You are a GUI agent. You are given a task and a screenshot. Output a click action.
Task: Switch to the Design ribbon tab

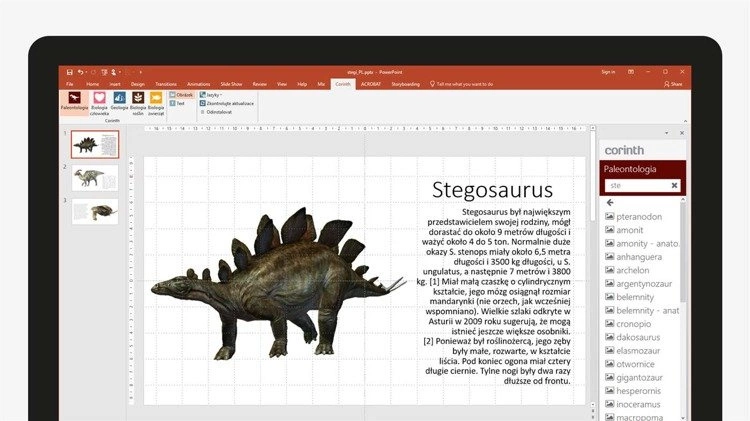point(138,84)
